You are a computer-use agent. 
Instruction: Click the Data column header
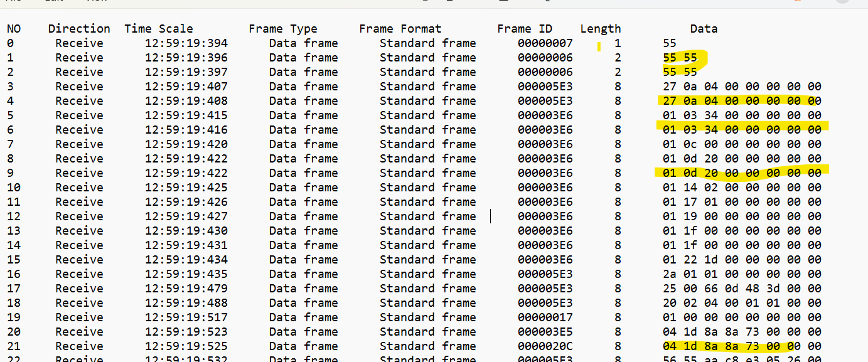(704, 29)
